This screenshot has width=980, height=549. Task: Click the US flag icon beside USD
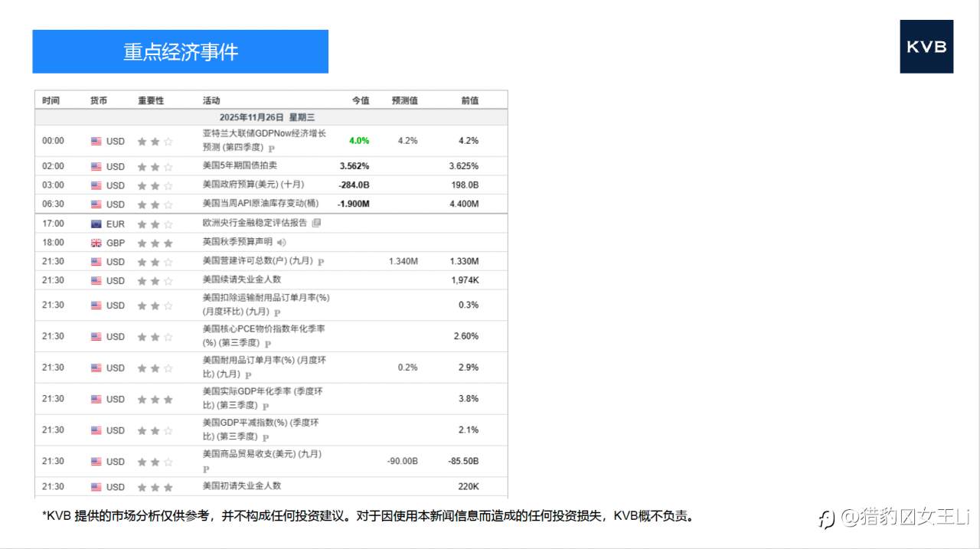pos(95,141)
